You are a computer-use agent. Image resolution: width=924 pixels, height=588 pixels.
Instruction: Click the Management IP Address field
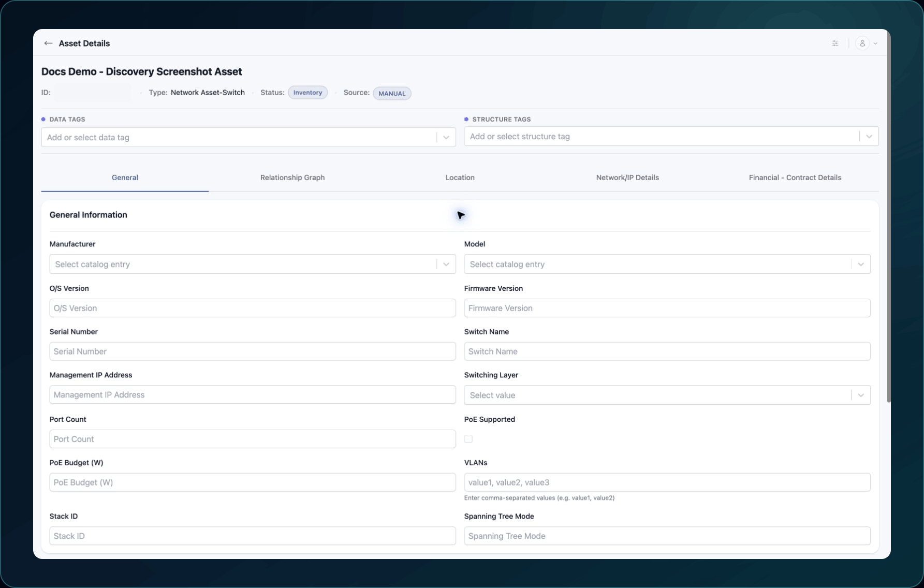[253, 395]
